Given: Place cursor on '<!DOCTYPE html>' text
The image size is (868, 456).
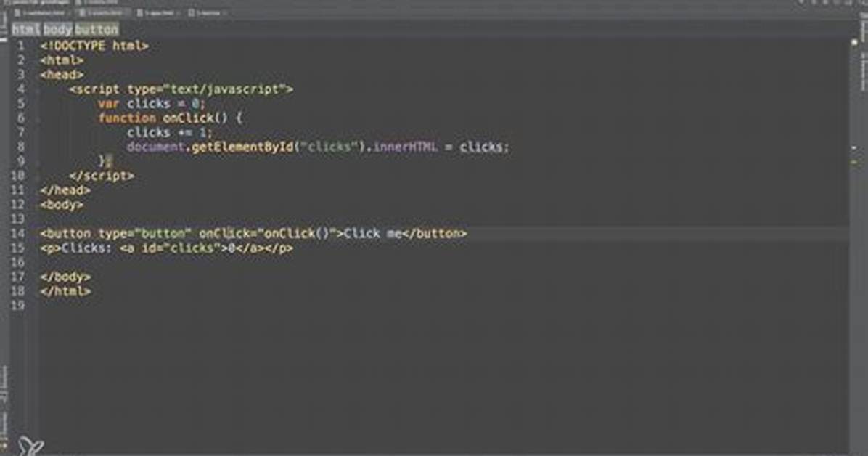Looking at the screenshot, I should point(94,46).
